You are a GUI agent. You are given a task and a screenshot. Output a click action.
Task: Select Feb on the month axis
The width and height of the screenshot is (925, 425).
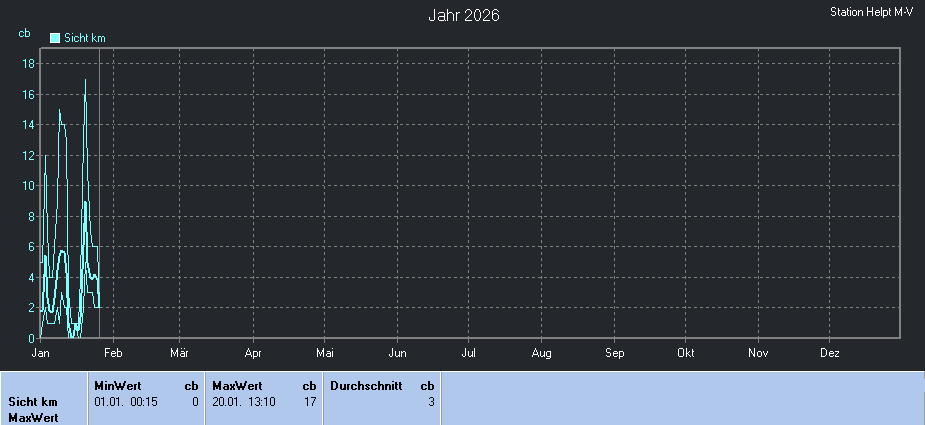click(113, 353)
